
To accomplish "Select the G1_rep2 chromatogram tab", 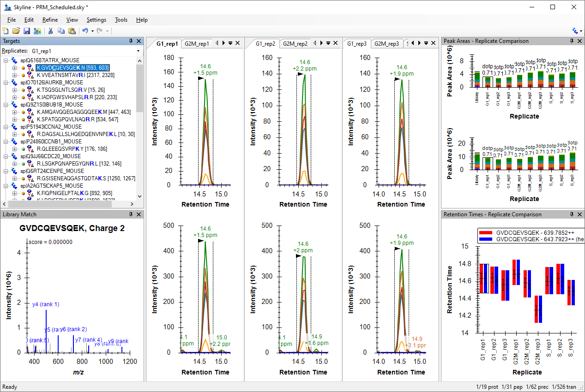I will coord(265,44).
